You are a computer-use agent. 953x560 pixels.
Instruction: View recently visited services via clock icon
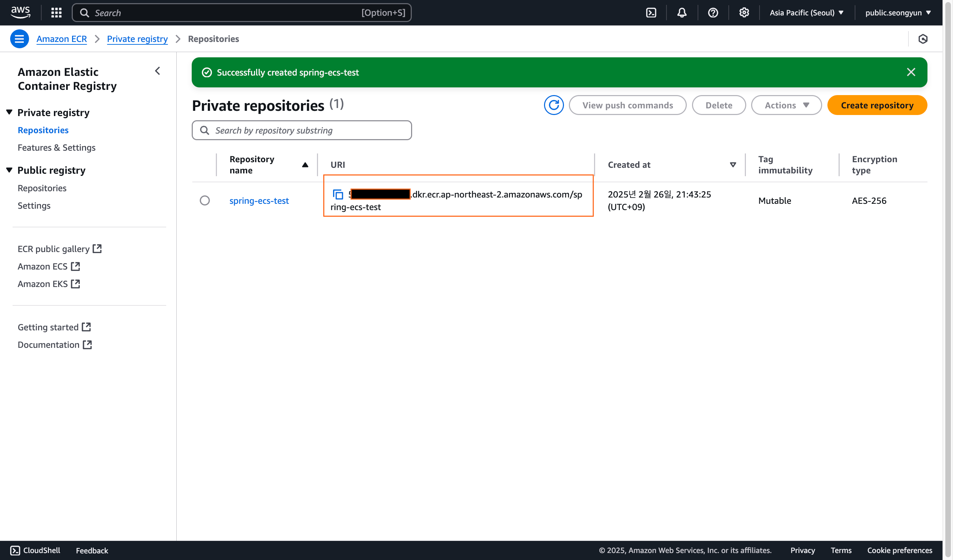click(923, 38)
